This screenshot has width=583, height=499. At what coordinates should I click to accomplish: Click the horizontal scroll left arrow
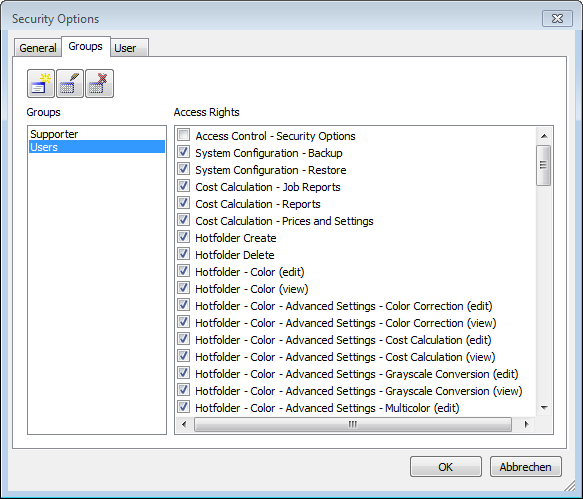(x=184, y=424)
